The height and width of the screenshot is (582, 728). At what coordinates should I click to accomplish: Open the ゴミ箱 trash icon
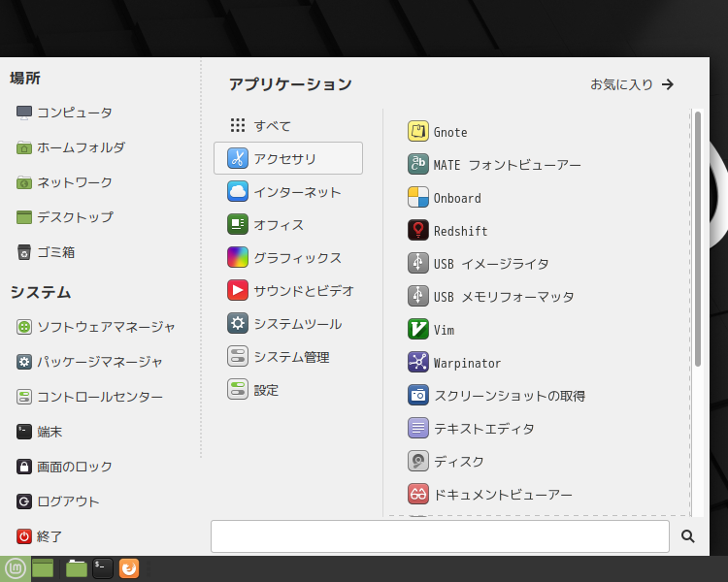(x=24, y=252)
